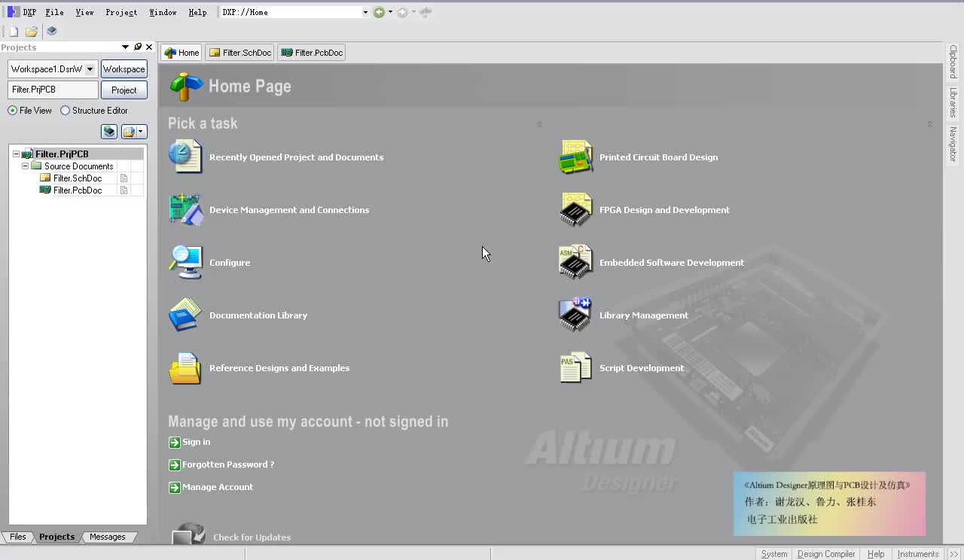The width and height of the screenshot is (964, 560).
Task: Click the Home page icon in navigation bar
Action: [x=426, y=12]
